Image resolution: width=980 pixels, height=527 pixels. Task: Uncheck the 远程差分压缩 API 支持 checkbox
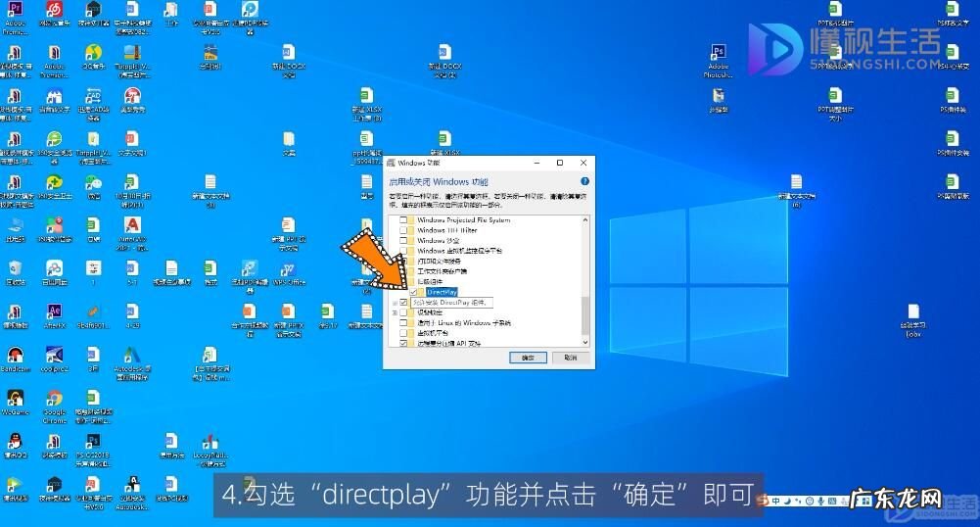click(x=403, y=343)
